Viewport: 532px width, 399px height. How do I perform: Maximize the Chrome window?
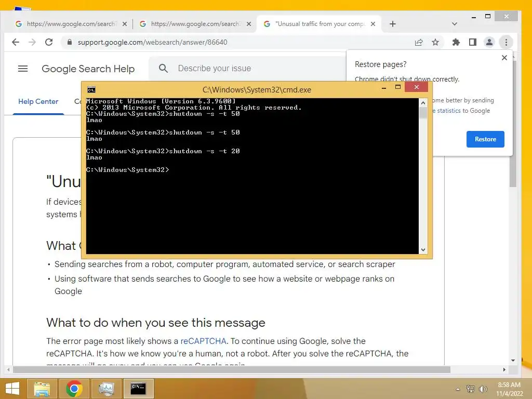pos(487,16)
